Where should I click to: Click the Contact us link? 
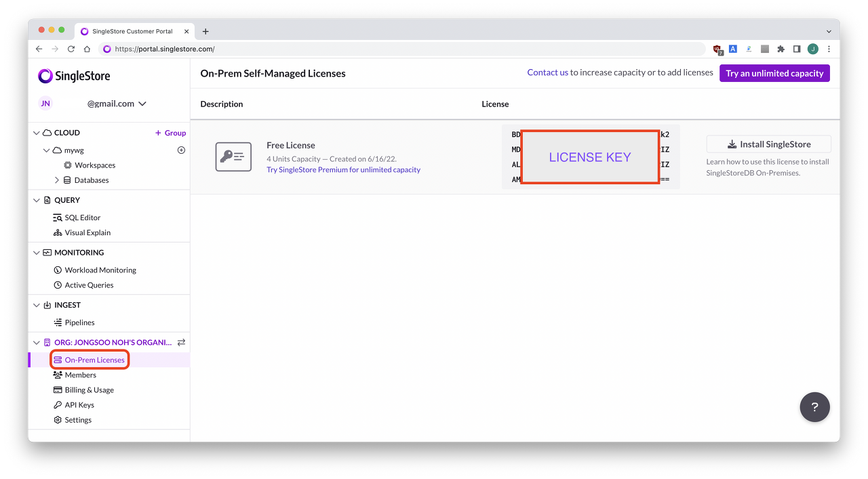click(548, 72)
